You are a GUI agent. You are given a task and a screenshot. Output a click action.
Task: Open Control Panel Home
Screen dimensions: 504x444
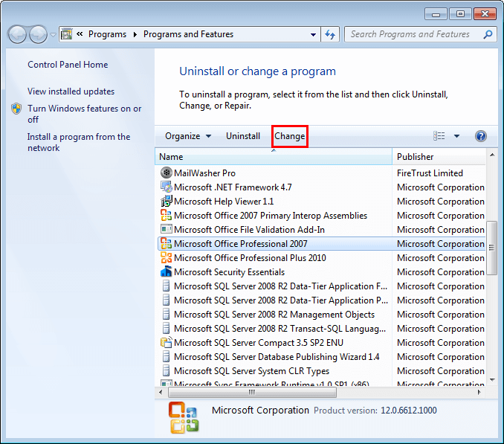click(x=68, y=65)
